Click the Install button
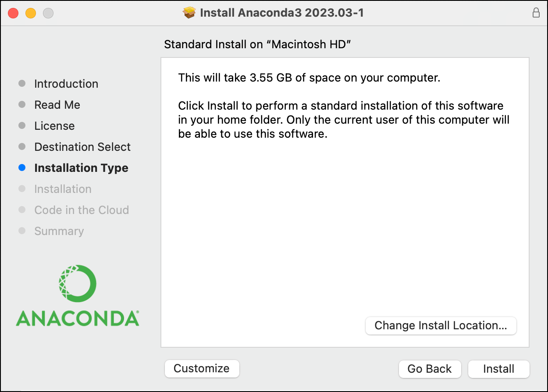Image resolution: width=548 pixels, height=392 pixels. tap(498, 369)
